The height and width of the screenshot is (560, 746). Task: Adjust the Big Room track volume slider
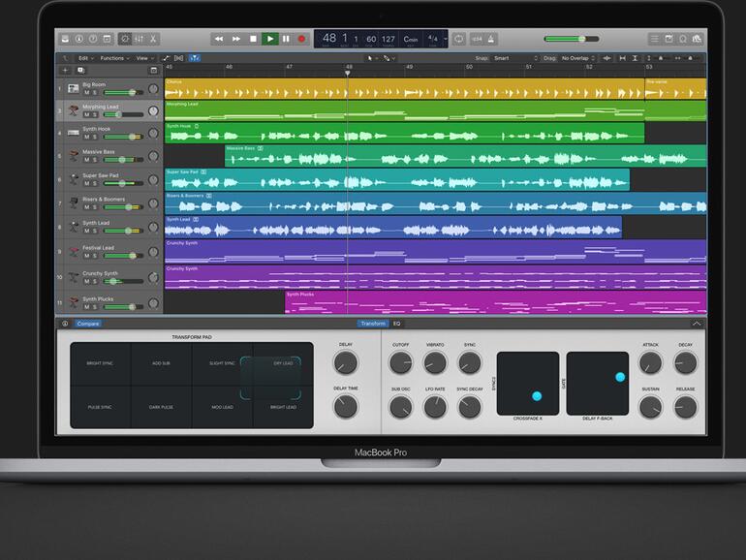click(123, 92)
